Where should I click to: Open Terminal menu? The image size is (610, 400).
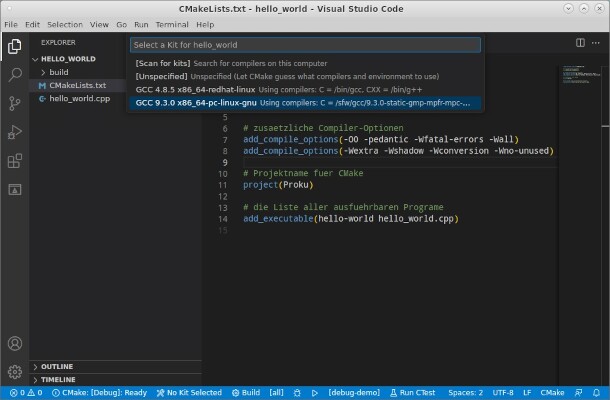click(x=172, y=25)
